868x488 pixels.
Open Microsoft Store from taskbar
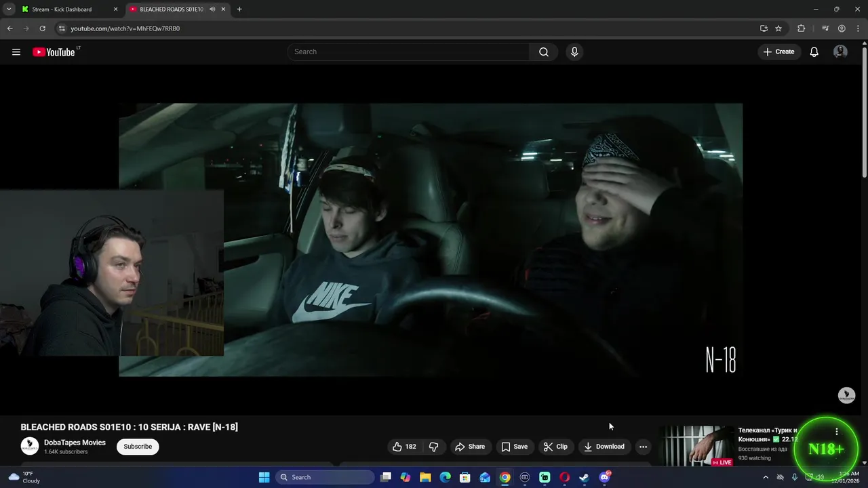pyautogui.click(x=465, y=477)
